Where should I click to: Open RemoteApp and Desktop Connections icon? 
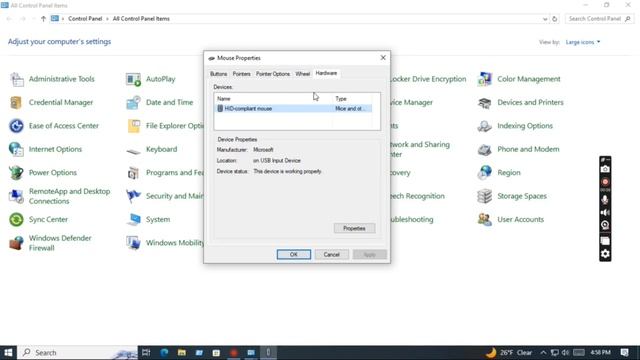pos(16,196)
